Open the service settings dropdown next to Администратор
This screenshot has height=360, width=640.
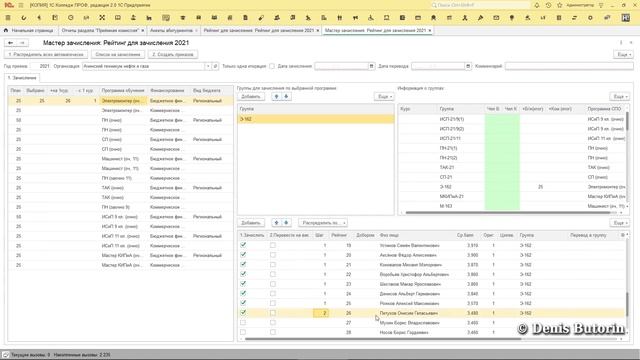(x=601, y=5)
